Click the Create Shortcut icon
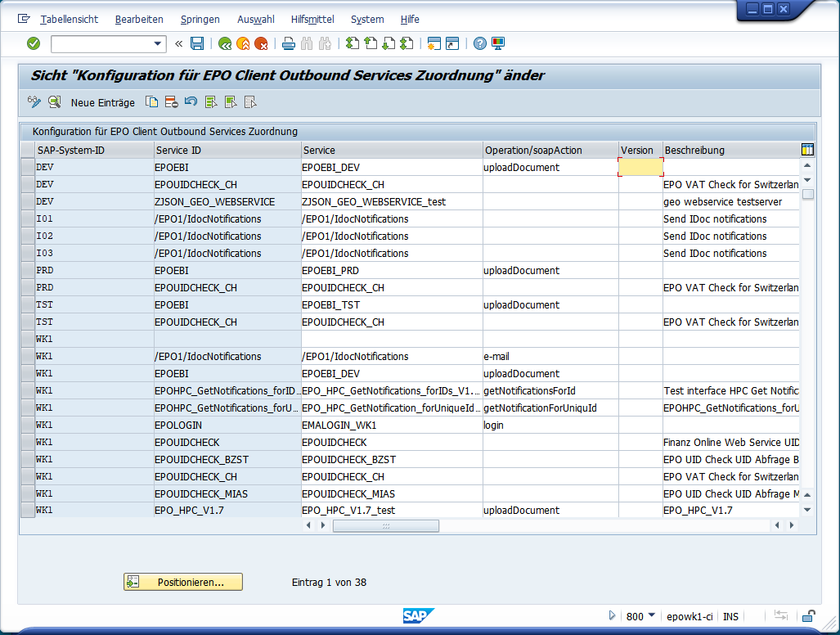840x635 pixels. (x=452, y=43)
